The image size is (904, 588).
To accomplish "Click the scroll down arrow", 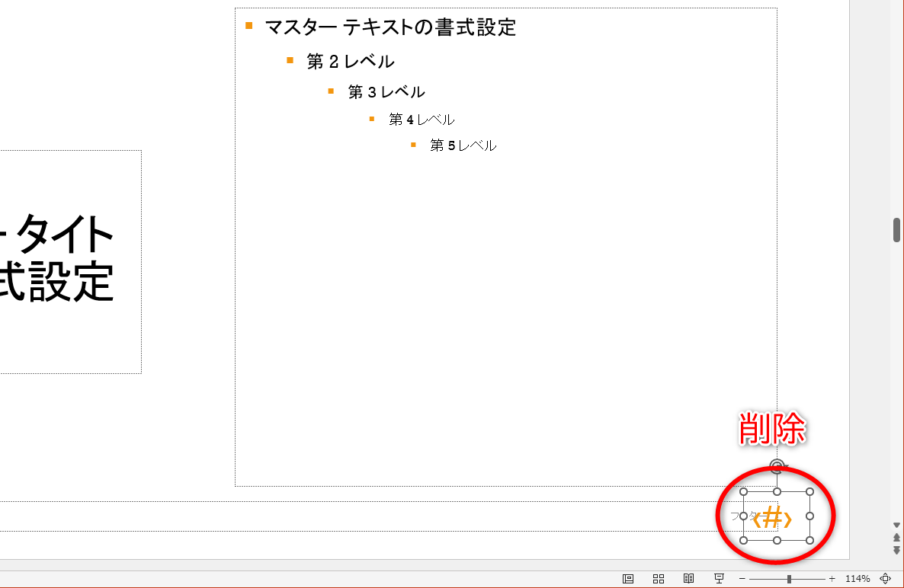I will click(x=896, y=526).
